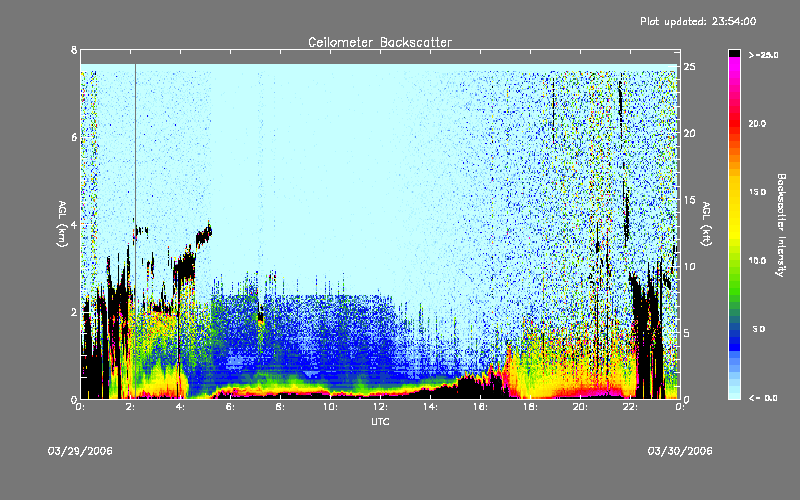Screen dimensions: 800x500
Task: Click the Ceilometer Backscatter plot title
Action: 379,42
